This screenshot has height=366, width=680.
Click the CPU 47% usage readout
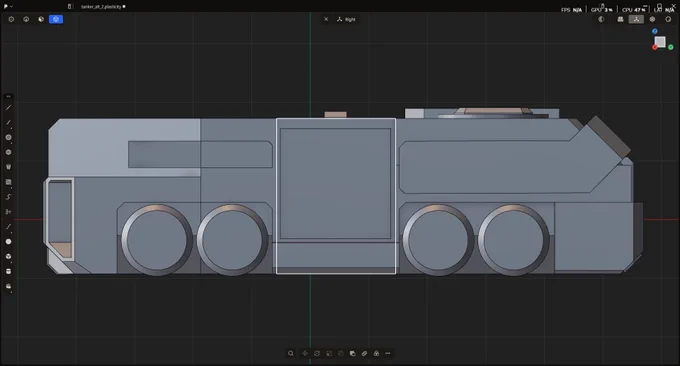coord(633,10)
